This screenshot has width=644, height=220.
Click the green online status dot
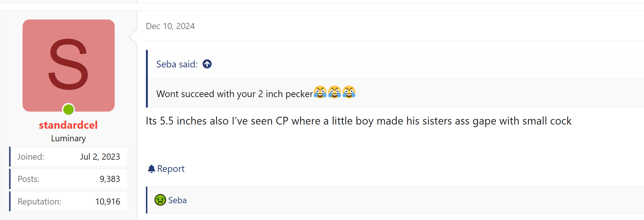coord(68,110)
